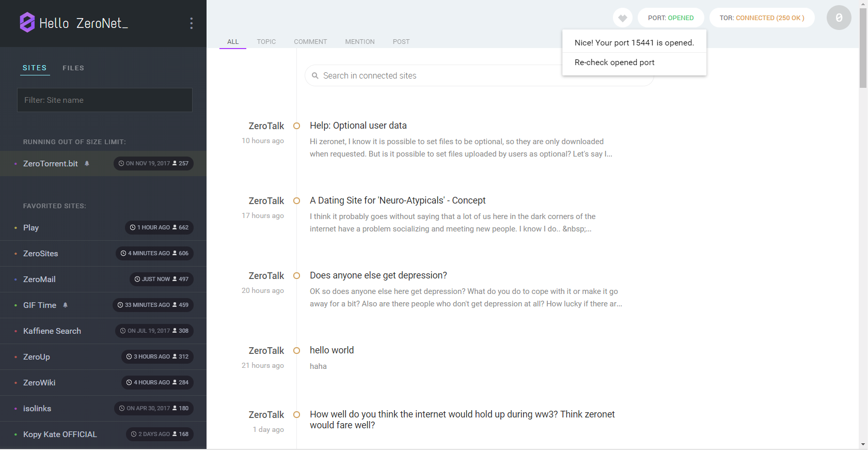Open topic about internet holding up during ww3
Image resolution: width=868 pixels, height=450 pixels.
(x=462, y=420)
